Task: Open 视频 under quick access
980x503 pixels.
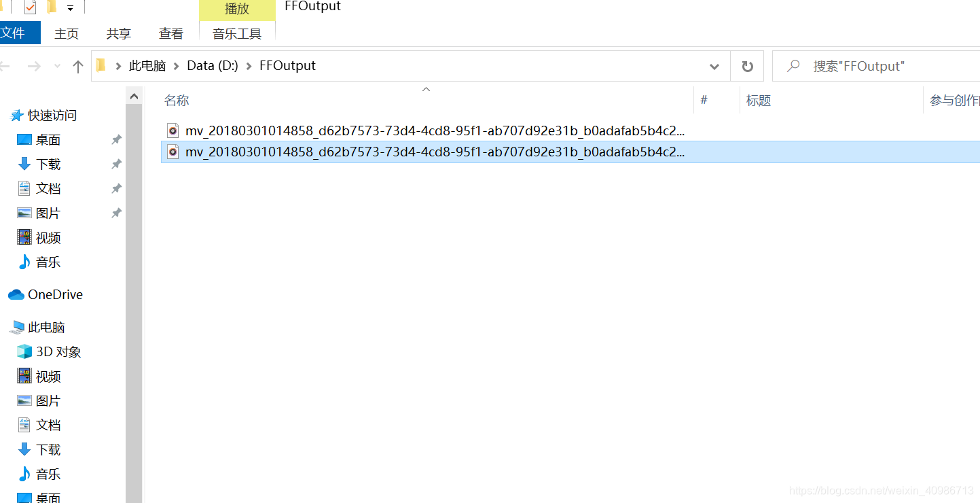Action: tap(48, 238)
